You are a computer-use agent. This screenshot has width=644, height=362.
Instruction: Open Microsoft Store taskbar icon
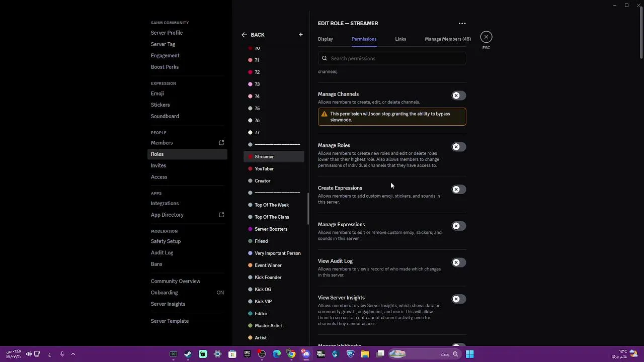pos(232,354)
